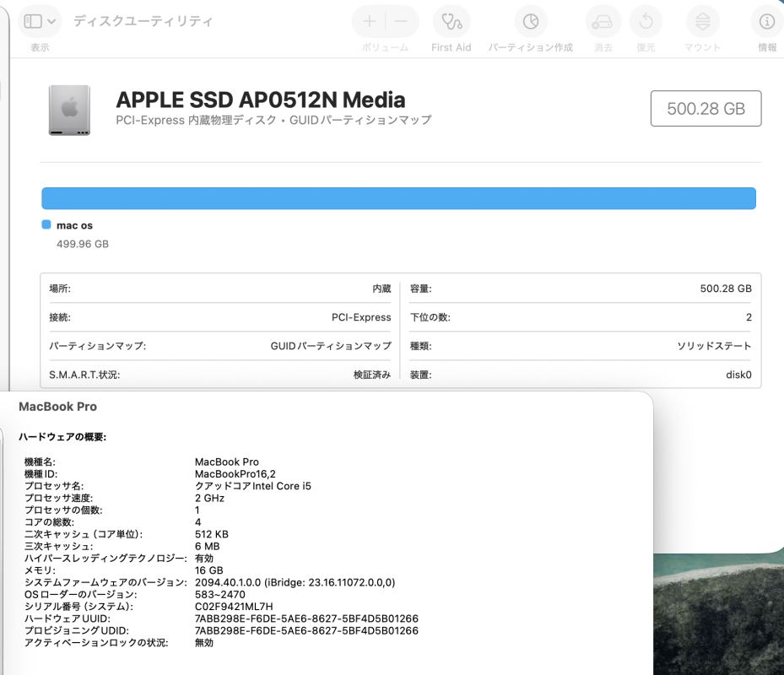Viewport: 784px width, 675px height.
Task: Show disk info with the 情報 icon
Action: tap(766, 21)
